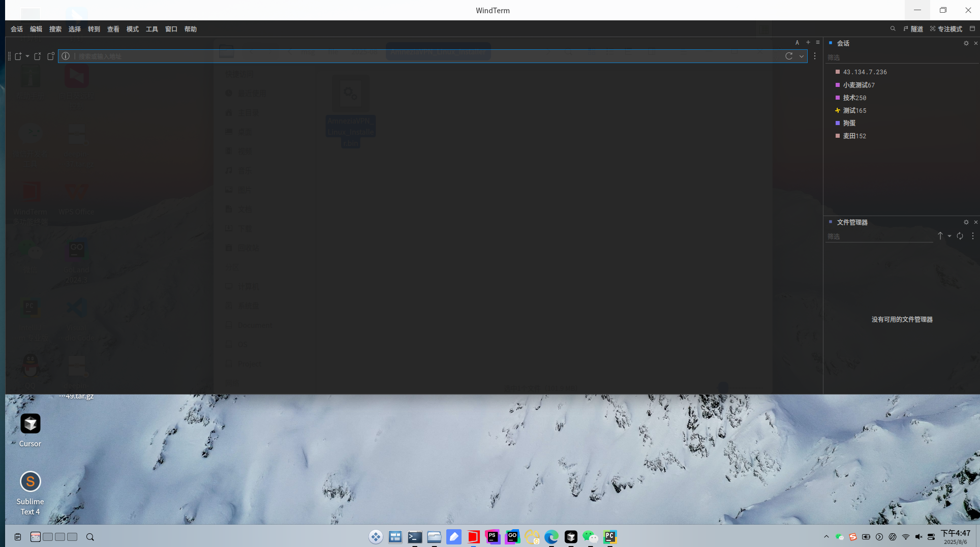Image resolution: width=980 pixels, height=547 pixels.
Task: Click the site info icon in address bar
Action: tap(66, 56)
